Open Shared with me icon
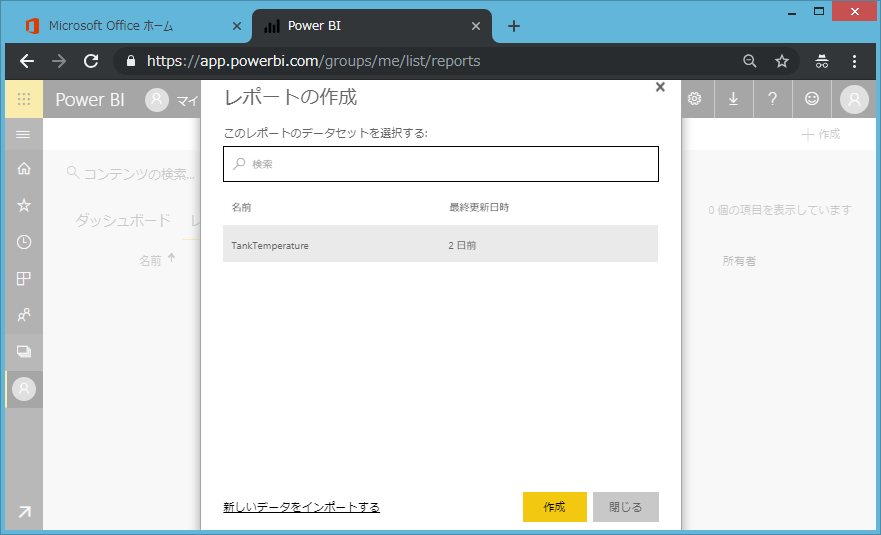Viewport: 881px width, 535px height. click(x=24, y=315)
